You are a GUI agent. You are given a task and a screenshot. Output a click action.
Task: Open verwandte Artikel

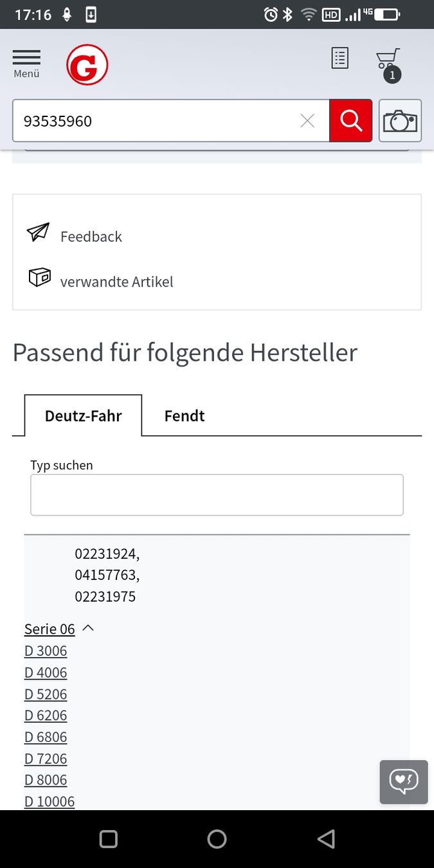coord(116,282)
